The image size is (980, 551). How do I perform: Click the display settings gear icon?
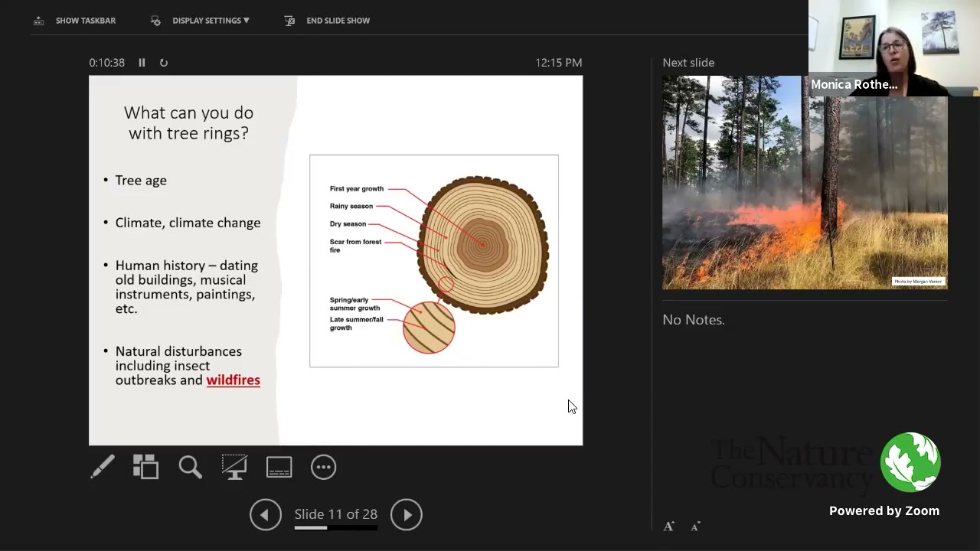pos(155,21)
